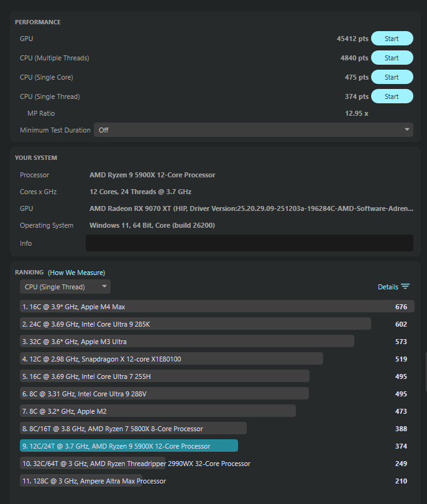The height and width of the screenshot is (504, 427).
Task: Click the MP Ratio label
Action: click(41, 113)
